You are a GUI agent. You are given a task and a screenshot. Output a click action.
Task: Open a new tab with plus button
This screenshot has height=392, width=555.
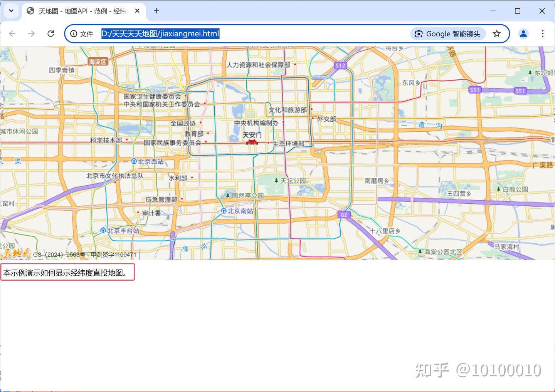coord(156,11)
